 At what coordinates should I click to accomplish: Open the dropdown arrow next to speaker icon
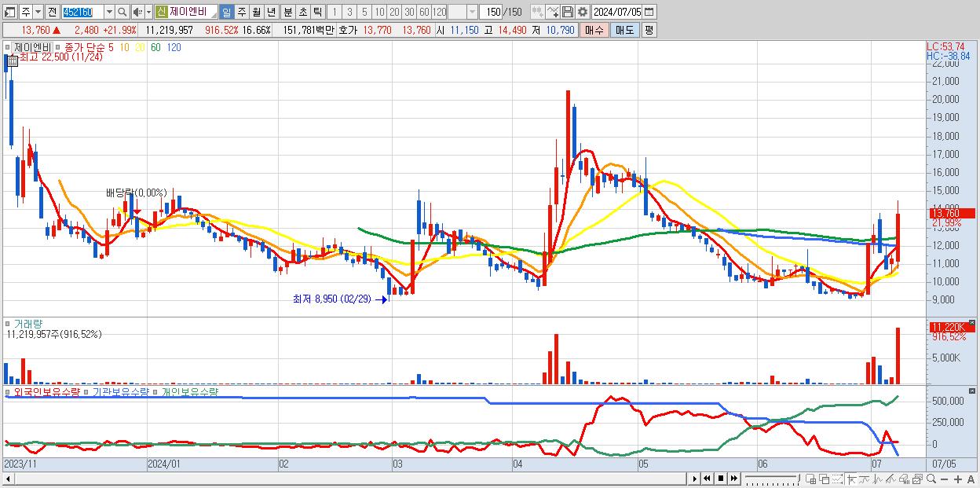(x=148, y=12)
